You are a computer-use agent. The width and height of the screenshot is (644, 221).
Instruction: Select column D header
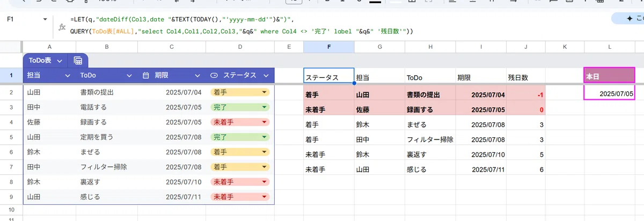tap(240, 48)
